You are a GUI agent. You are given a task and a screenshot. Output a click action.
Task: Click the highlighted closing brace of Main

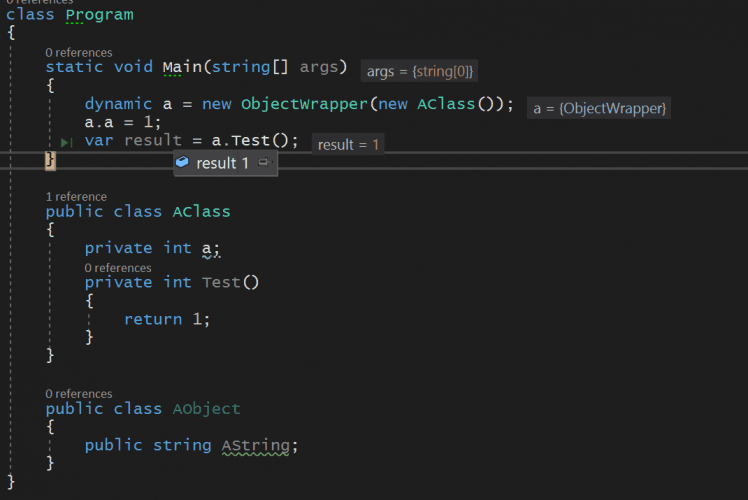[x=50, y=160]
